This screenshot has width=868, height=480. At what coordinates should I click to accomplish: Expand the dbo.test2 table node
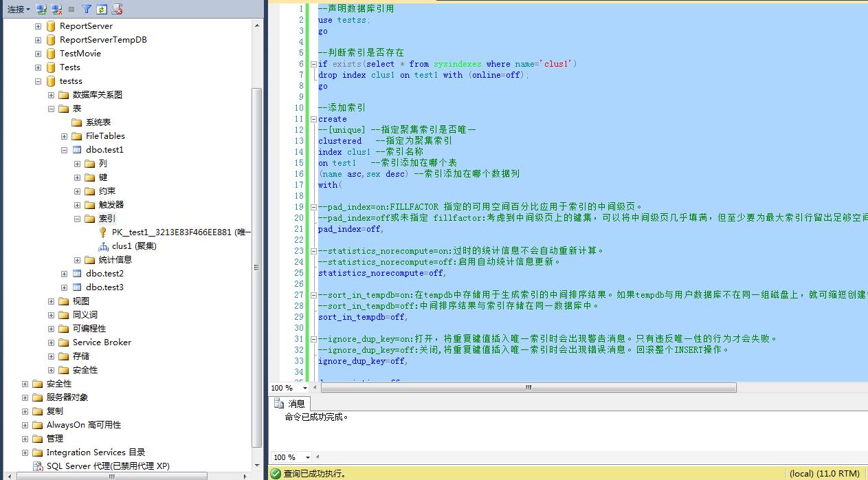[65, 274]
